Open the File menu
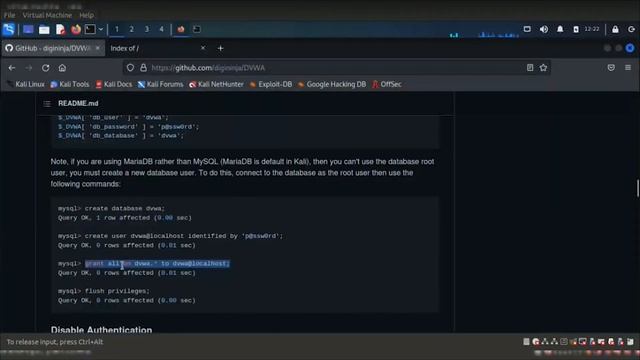The height and width of the screenshot is (360, 640). (9, 15)
